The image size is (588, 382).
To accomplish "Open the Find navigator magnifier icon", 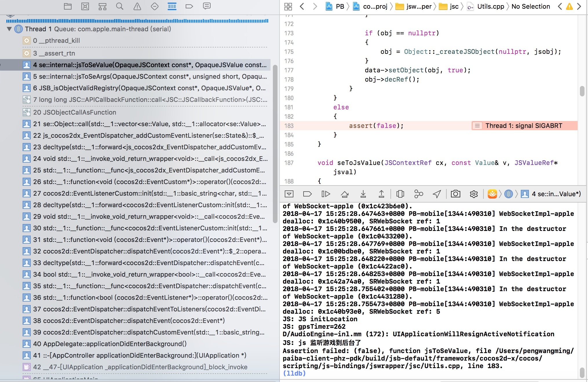I will 120,6.
